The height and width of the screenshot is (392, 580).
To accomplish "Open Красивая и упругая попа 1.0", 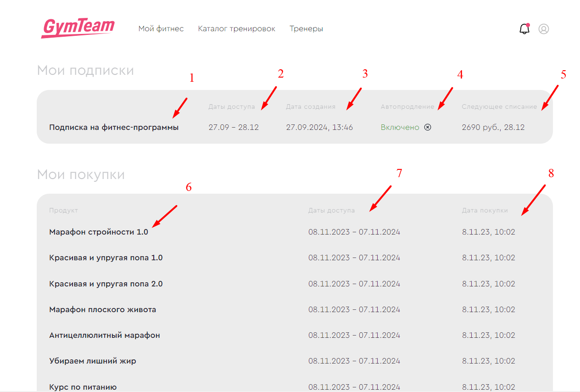I will point(106,258).
